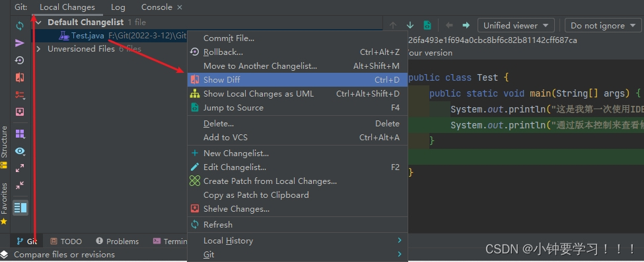644x262 pixels.
Task: Select Show Diff in context menu
Action: 297,80
